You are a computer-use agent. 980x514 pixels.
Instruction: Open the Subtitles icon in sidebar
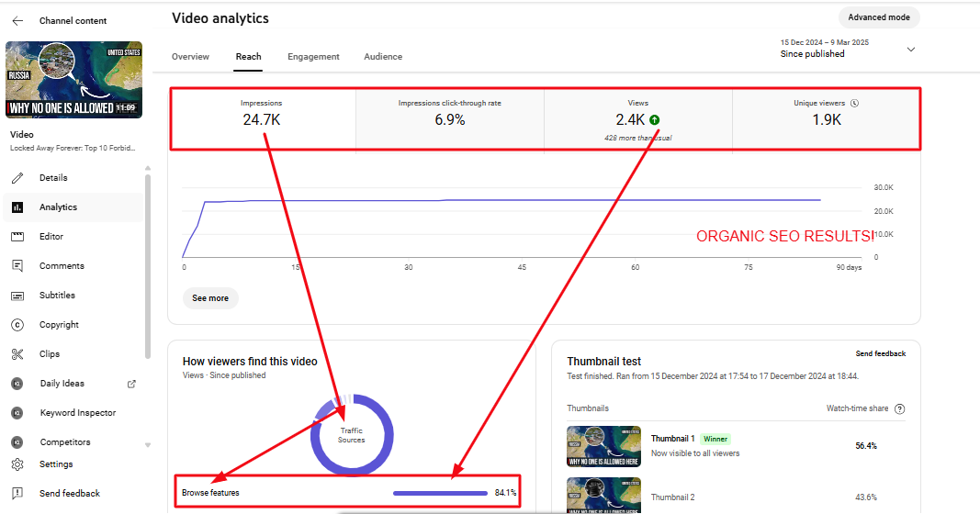(x=17, y=296)
